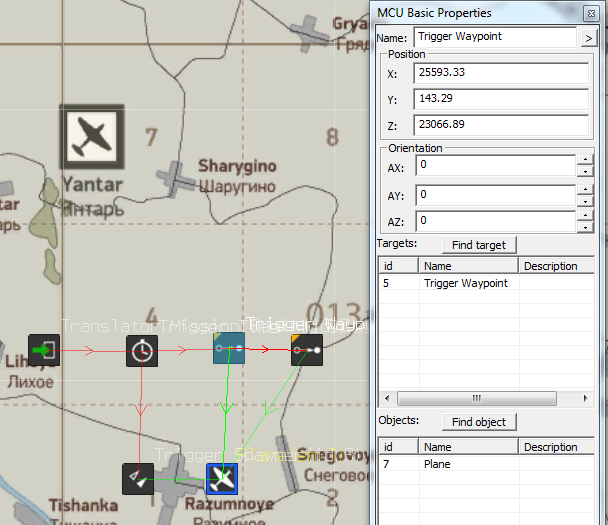Select the Mission Begin translator node

(x=44, y=351)
